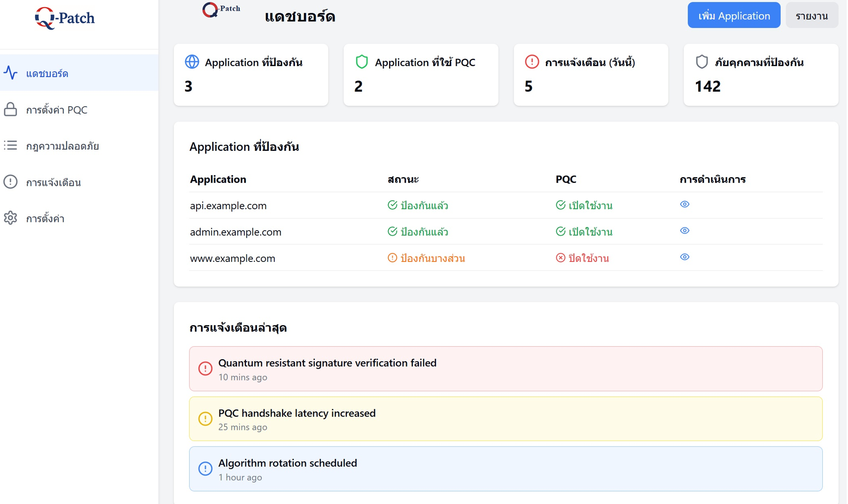Image resolution: width=848 pixels, height=504 pixels.
Task: Click the gray shield icon on threats card
Action: click(701, 62)
